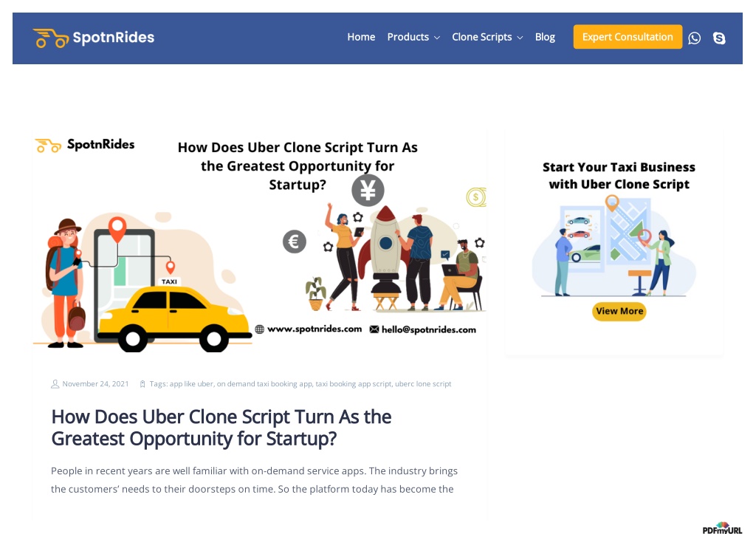Open Clone Scripts menu
Screen dimensions: 756x534
click(481, 37)
